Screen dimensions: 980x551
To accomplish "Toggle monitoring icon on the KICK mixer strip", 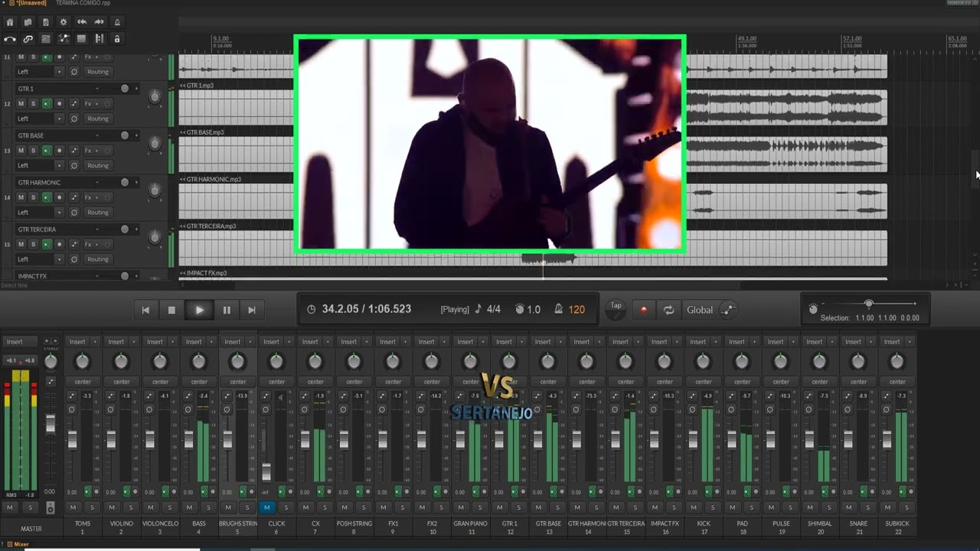I will (x=707, y=491).
